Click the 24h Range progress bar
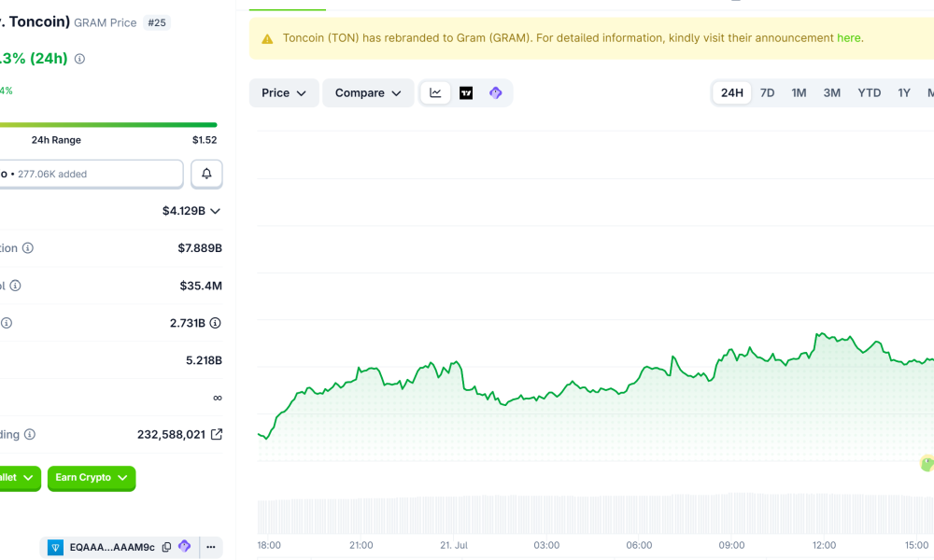 pos(107,125)
